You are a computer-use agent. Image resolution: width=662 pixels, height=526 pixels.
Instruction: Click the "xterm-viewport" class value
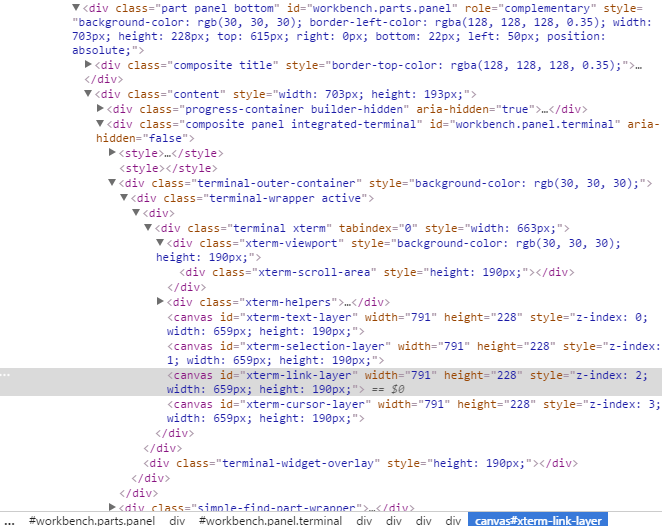click(x=291, y=244)
